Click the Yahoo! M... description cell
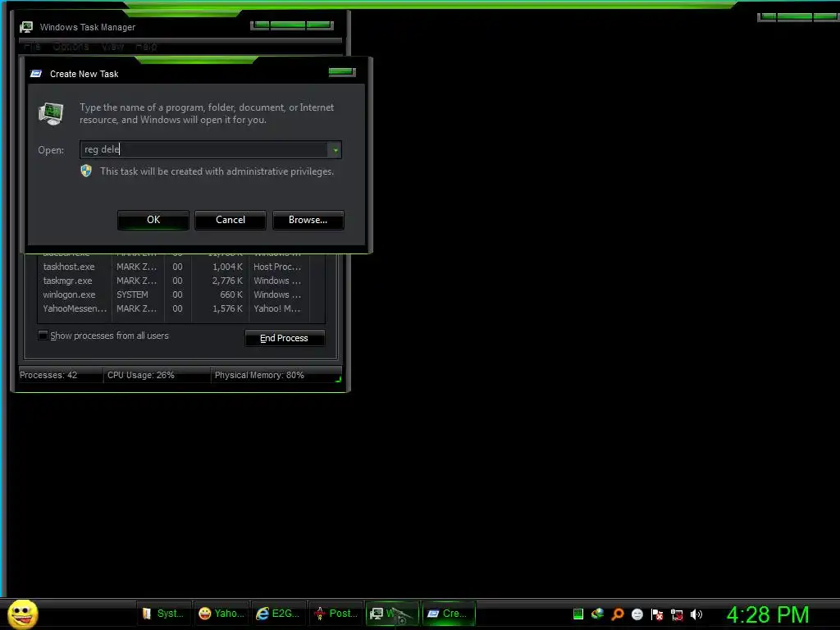The width and height of the screenshot is (840, 630). click(x=277, y=308)
